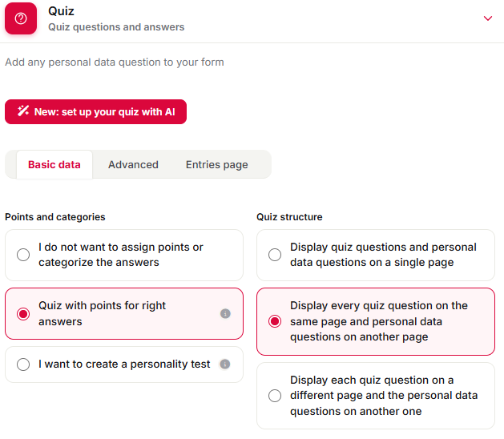Image resolution: width=504 pixels, height=439 pixels.
Task: Collapse the Quiz section chevron
Action: [x=488, y=18]
